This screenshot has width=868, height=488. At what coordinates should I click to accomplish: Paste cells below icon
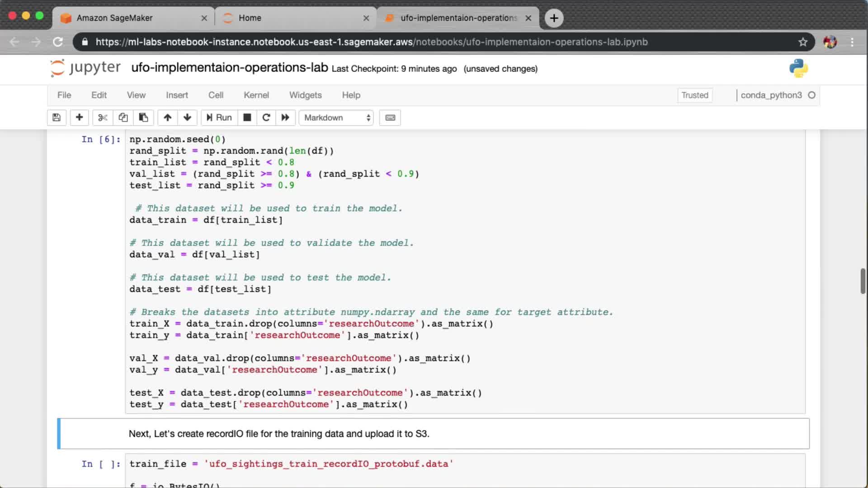pos(143,117)
